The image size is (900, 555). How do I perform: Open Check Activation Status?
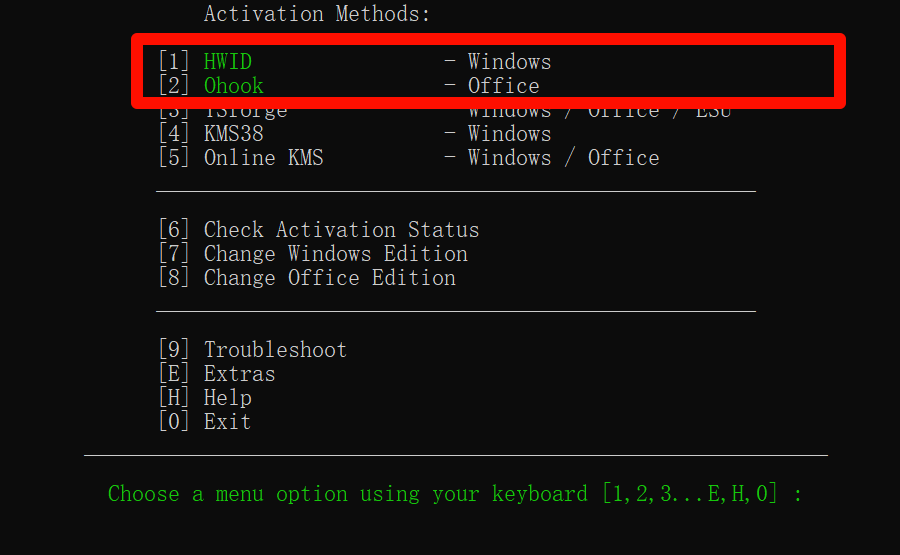(x=341, y=230)
